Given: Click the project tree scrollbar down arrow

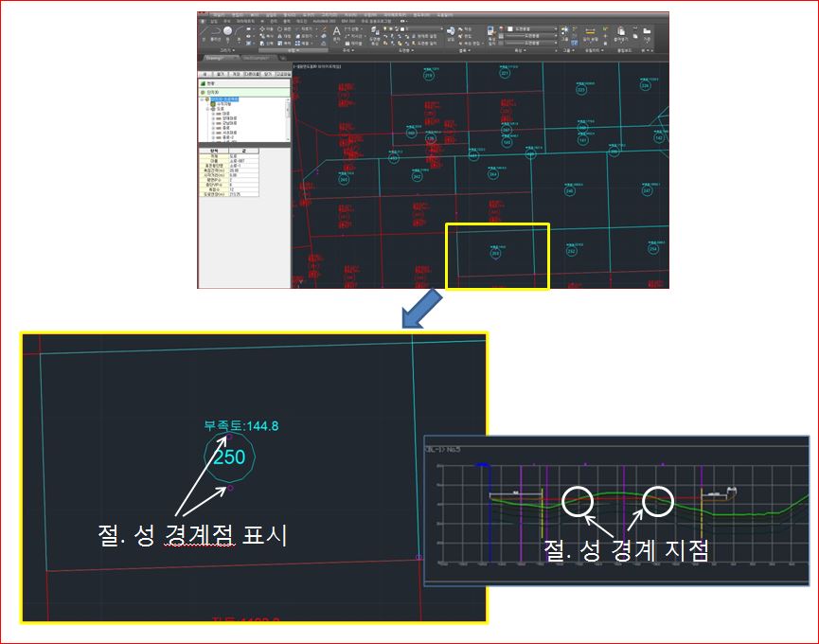Looking at the screenshot, I should 287,138.
